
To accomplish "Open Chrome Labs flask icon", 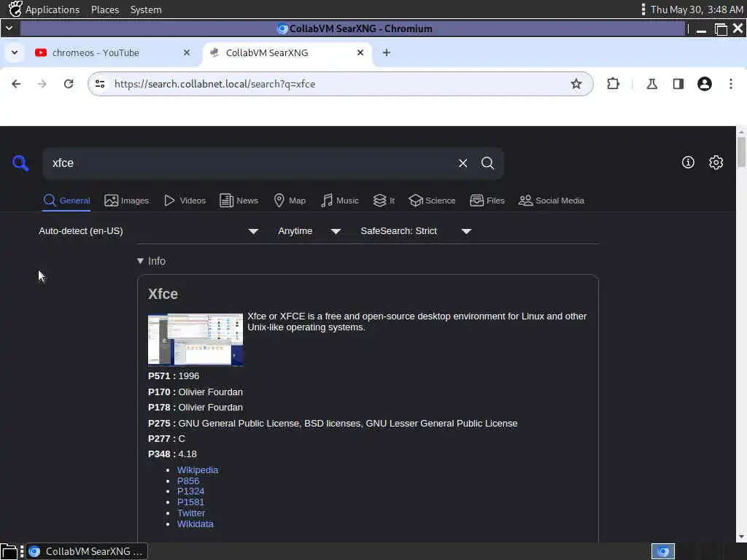I will point(651,84).
